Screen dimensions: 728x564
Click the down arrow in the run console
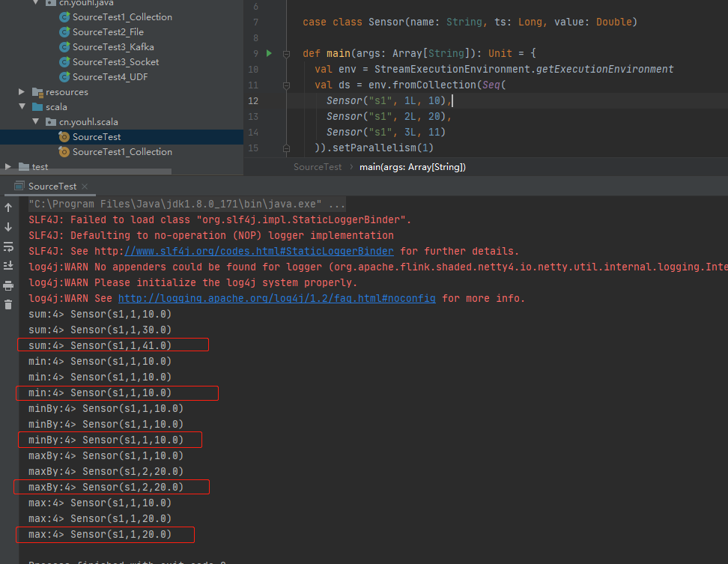tap(8, 227)
